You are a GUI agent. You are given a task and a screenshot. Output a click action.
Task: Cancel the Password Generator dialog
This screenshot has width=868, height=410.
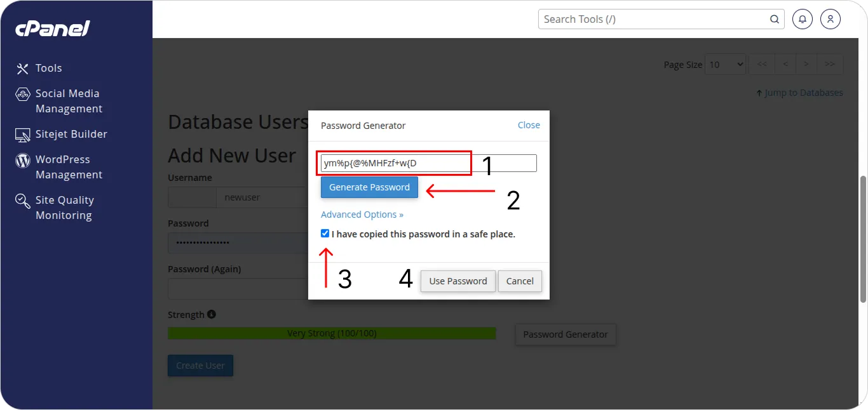coord(520,281)
